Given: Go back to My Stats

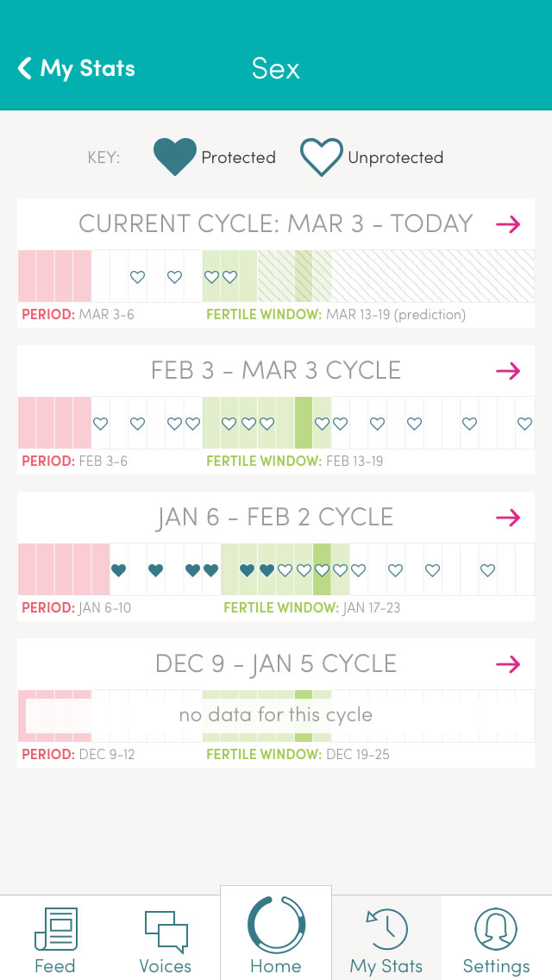Looking at the screenshot, I should coord(76,69).
